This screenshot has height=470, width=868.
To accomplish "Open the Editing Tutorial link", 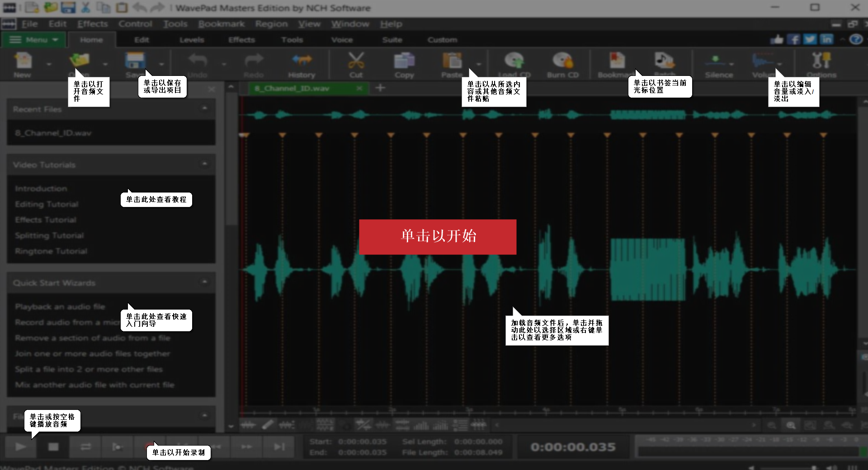I will pos(46,204).
